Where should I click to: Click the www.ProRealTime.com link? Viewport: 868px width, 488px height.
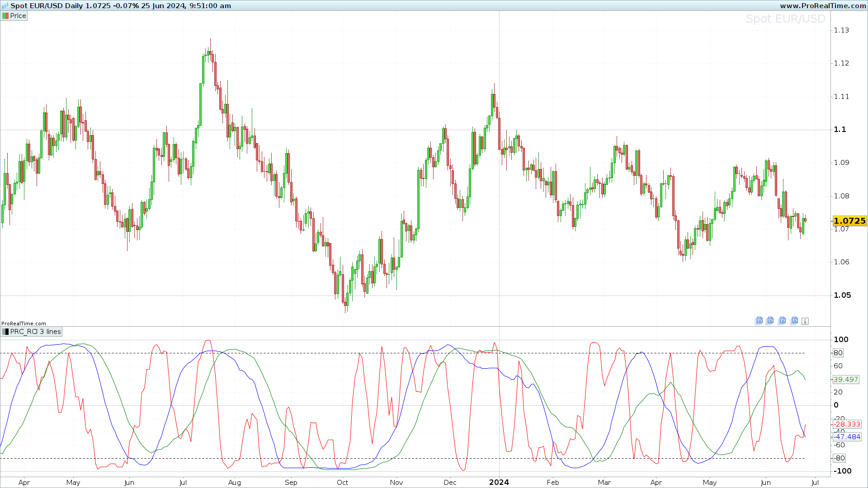click(823, 6)
